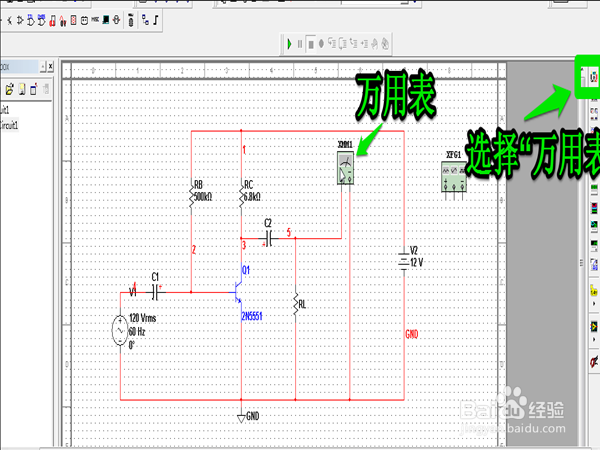Open the TTL component group

click(31, 20)
